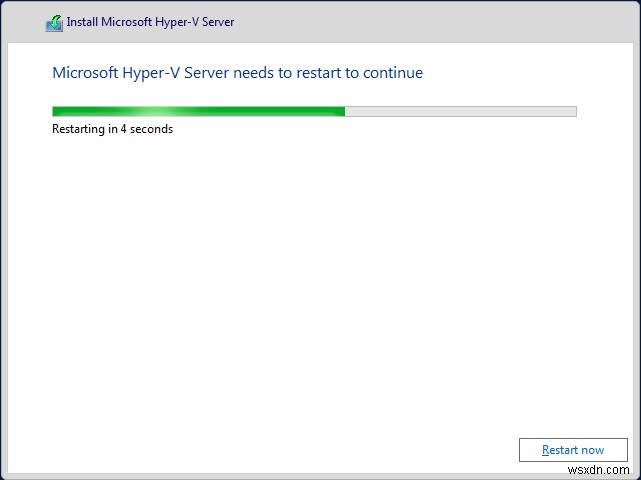
Task: Click the green restart countdown progress bar
Action: pyautogui.click(x=314, y=111)
